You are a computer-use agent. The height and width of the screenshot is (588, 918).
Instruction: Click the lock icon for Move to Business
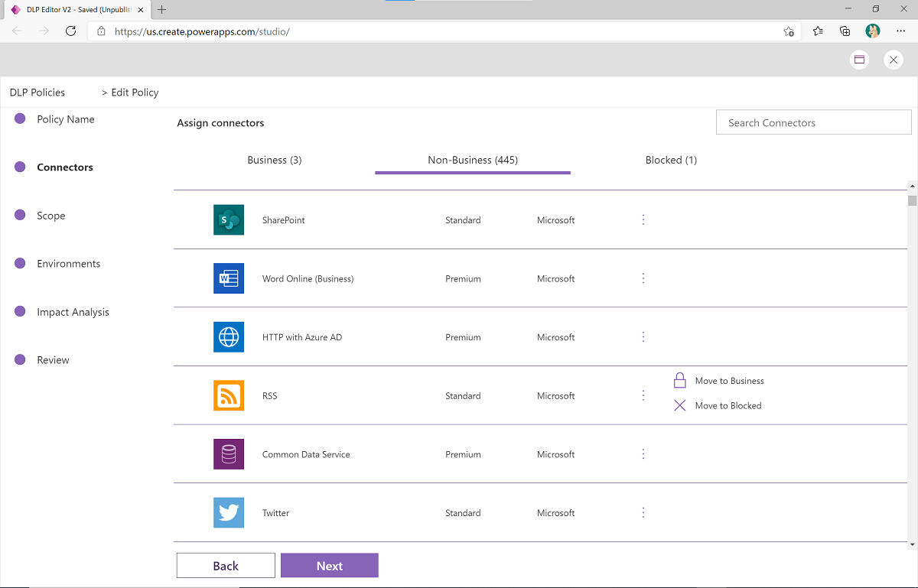tap(679, 381)
